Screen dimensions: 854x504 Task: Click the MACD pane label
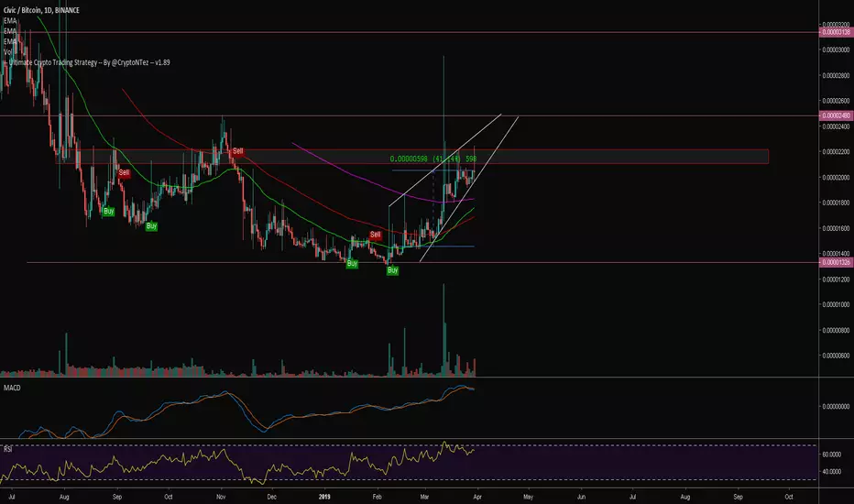[x=12, y=388]
